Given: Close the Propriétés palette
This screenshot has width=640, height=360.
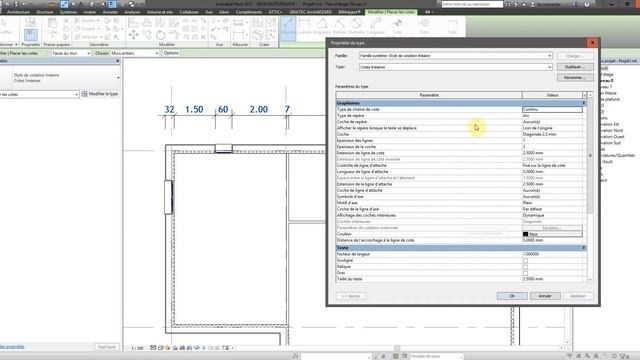Looking at the screenshot, I should click(x=118, y=60).
